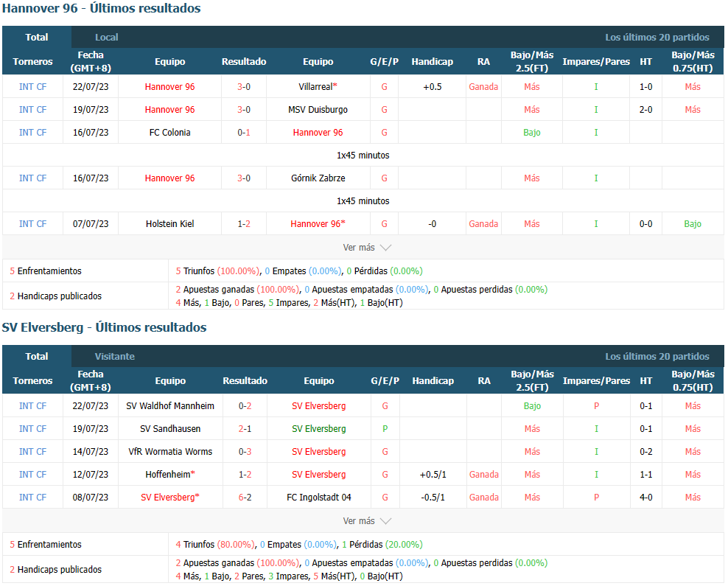Image resolution: width=728 pixels, height=586 pixels.
Task: Click the date 08/07/23 in Elversberg table
Action: 91,498
